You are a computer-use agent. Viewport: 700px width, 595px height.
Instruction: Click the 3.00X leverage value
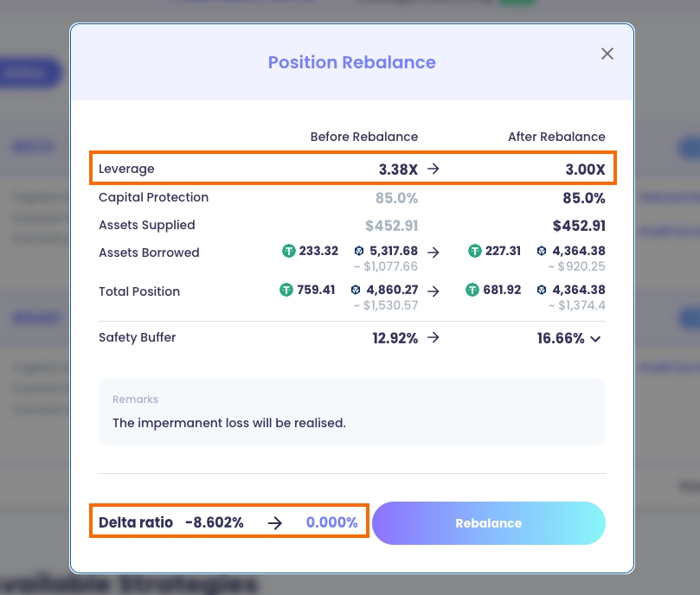[585, 169]
